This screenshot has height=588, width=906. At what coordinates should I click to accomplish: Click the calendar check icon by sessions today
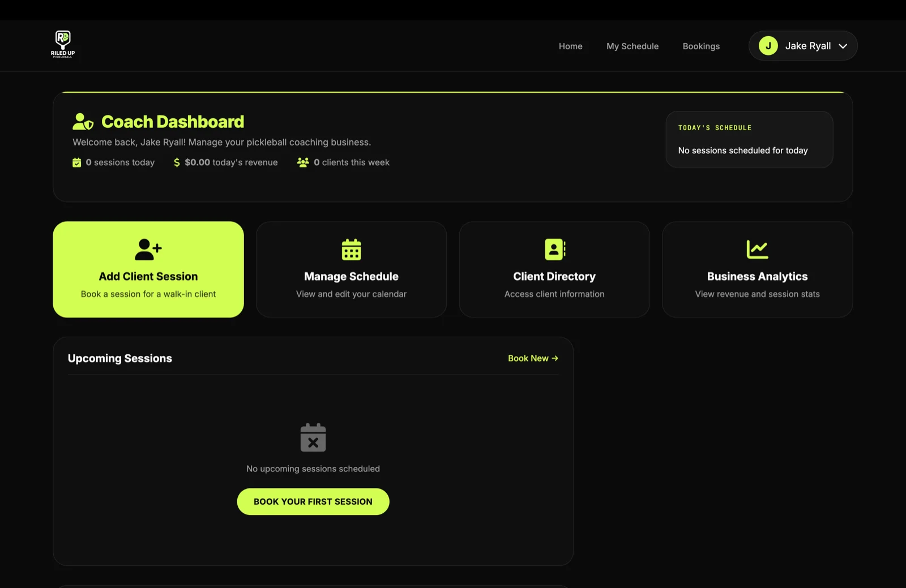pyautogui.click(x=77, y=163)
